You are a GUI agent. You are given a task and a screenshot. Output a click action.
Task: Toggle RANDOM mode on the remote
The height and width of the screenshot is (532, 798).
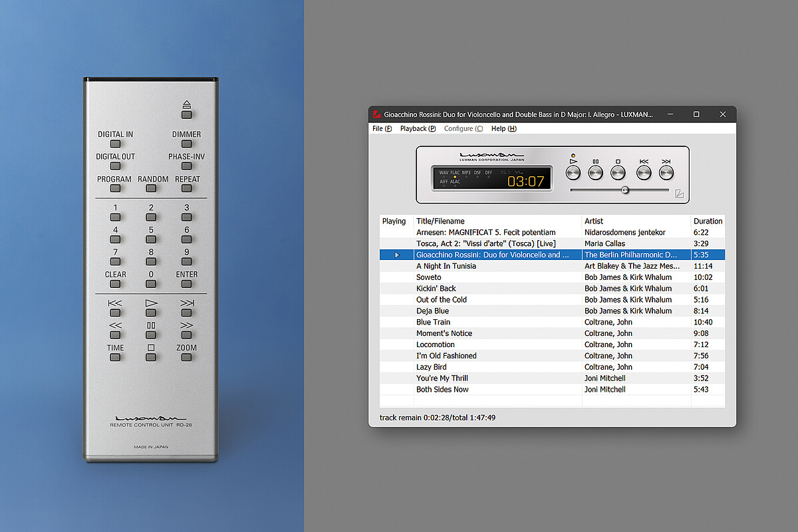click(x=151, y=188)
